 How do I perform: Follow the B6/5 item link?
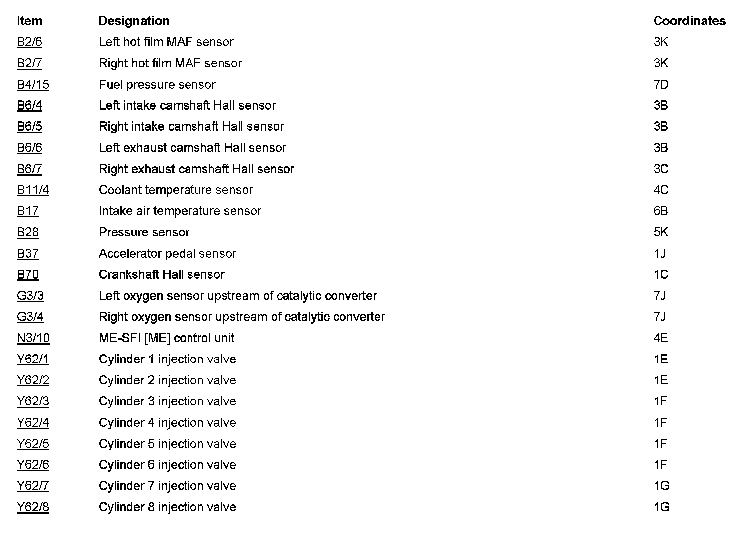(x=29, y=127)
